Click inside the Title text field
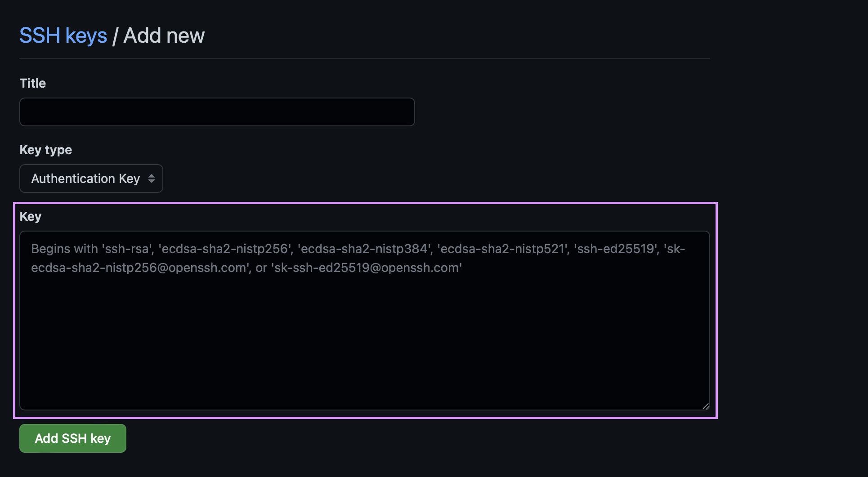Viewport: 868px width, 477px height. click(217, 111)
